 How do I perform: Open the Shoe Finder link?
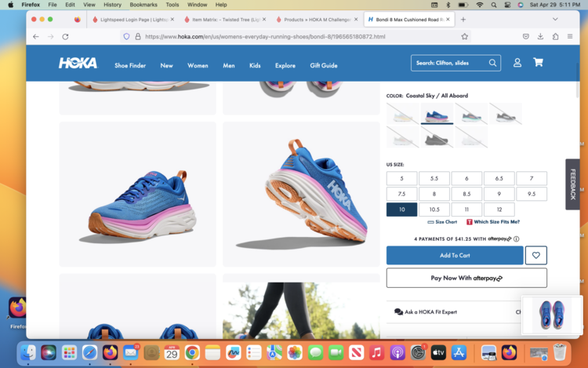(x=130, y=65)
